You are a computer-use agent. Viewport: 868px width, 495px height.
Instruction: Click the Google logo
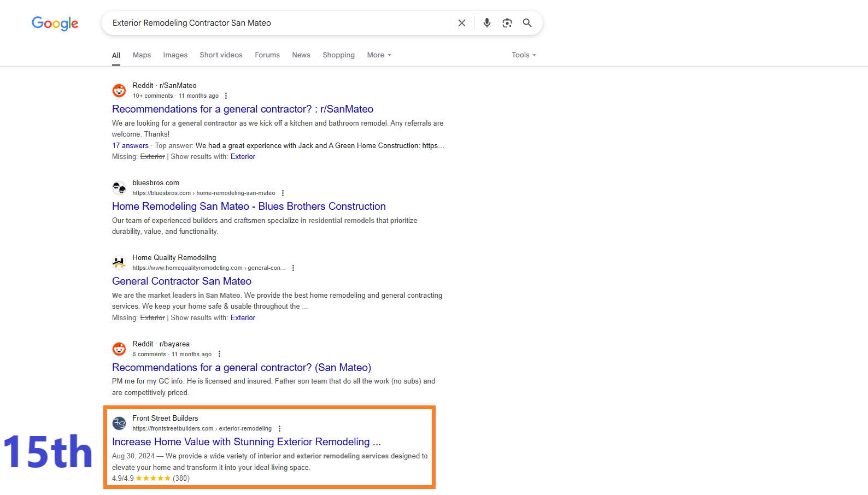(55, 23)
